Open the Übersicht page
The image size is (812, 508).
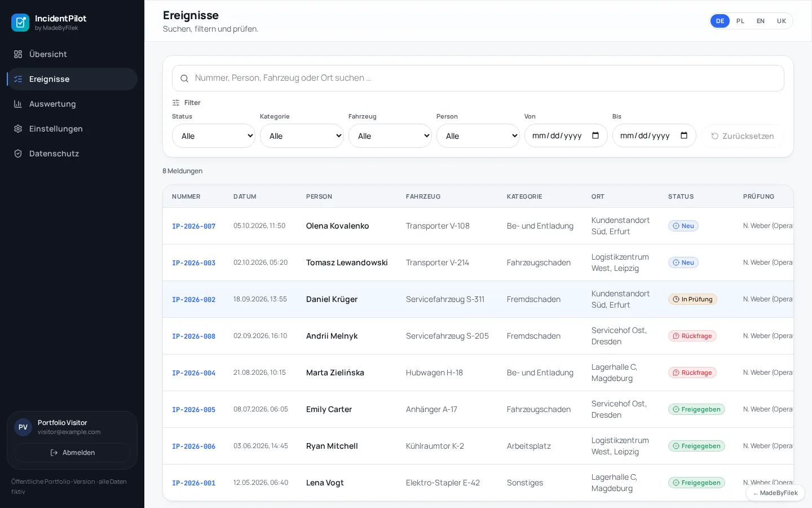72,54
